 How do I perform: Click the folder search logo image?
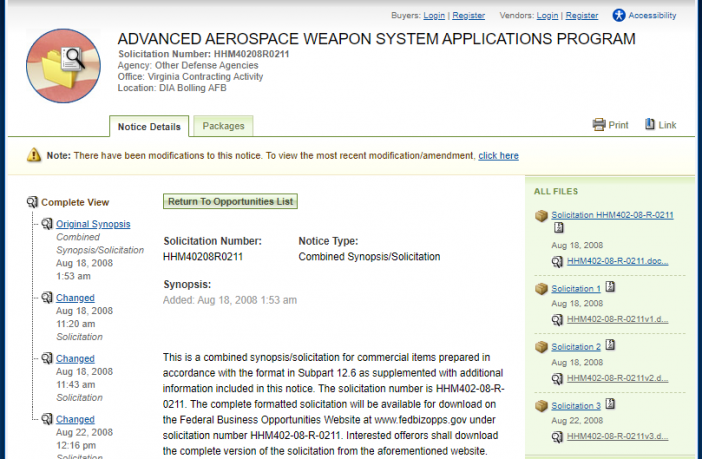[63, 66]
